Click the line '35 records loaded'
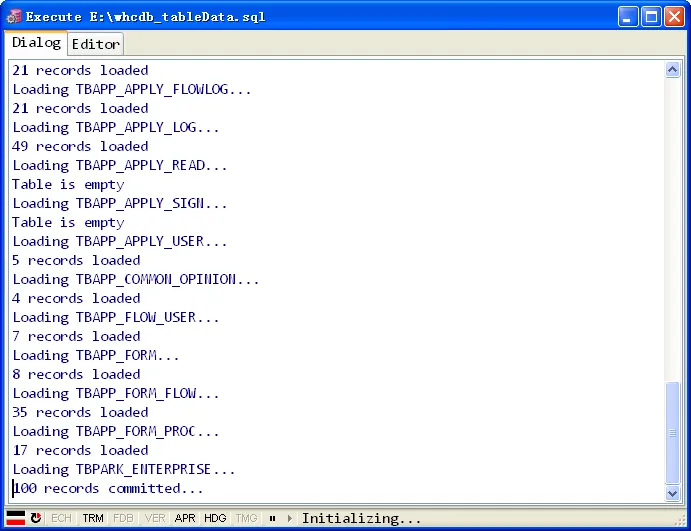The width and height of the screenshot is (691, 531). [x=80, y=412]
